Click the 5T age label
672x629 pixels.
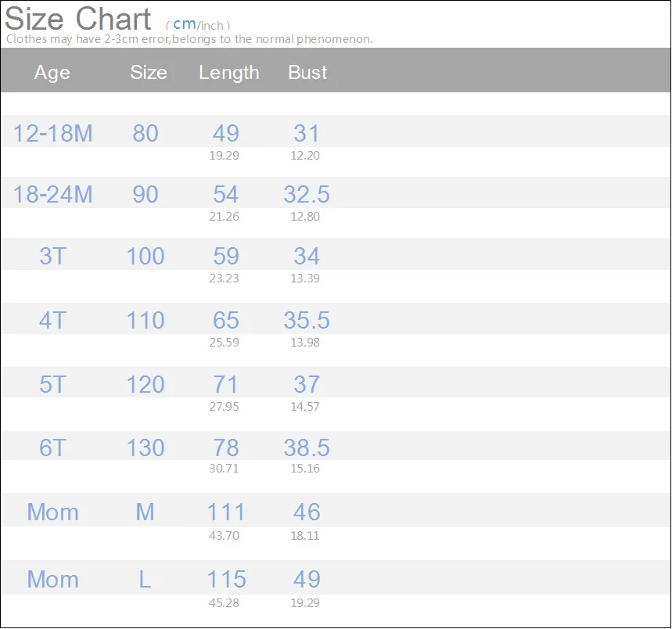[52, 384]
